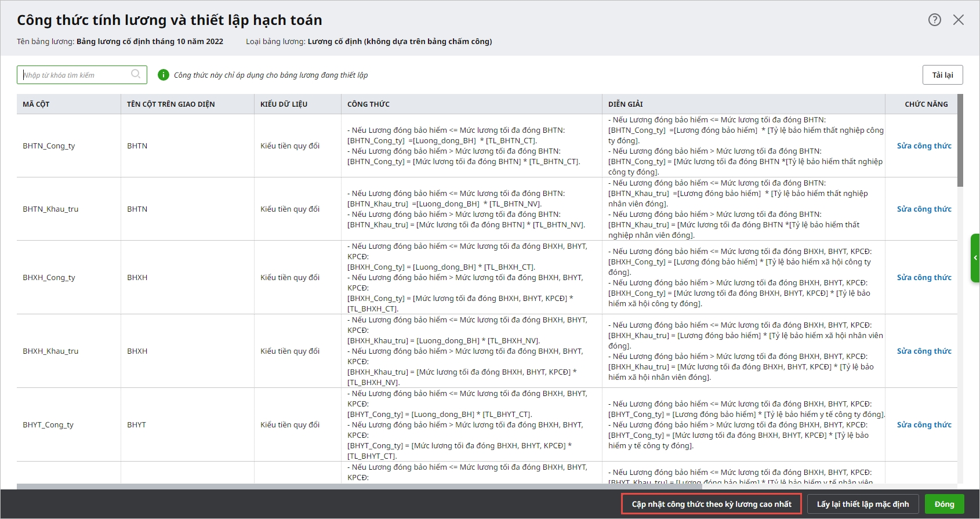The height and width of the screenshot is (519, 980).
Task: Click the green info icon
Action: (x=164, y=75)
